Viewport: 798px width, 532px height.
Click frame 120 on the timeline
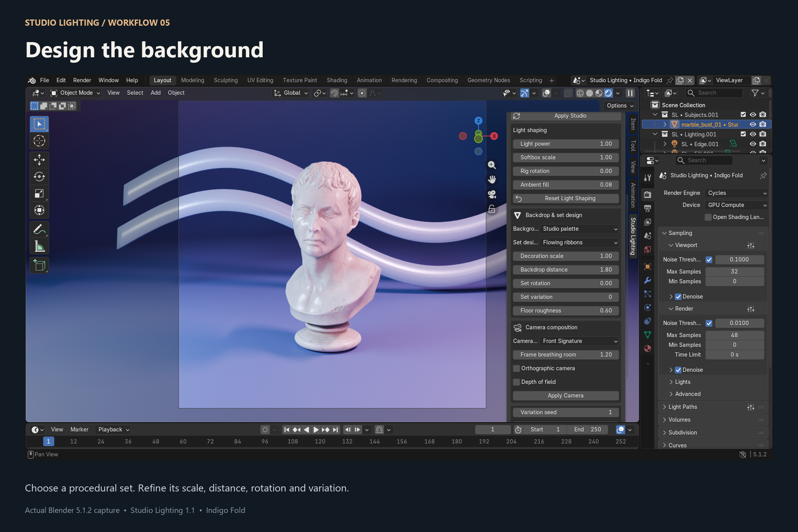click(x=320, y=442)
